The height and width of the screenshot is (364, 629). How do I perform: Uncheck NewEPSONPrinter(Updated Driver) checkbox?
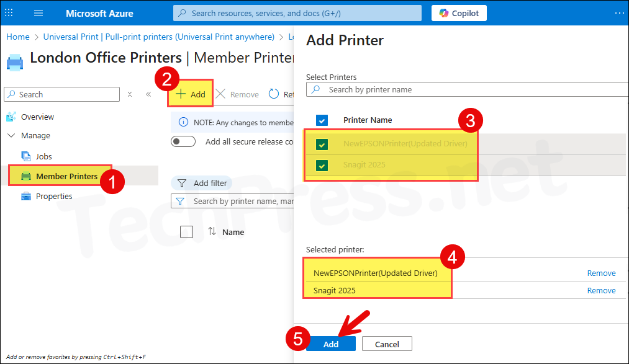[x=322, y=144]
